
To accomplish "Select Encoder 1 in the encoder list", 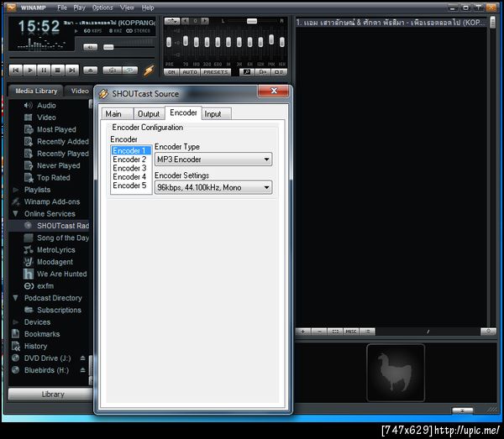I will (131, 150).
